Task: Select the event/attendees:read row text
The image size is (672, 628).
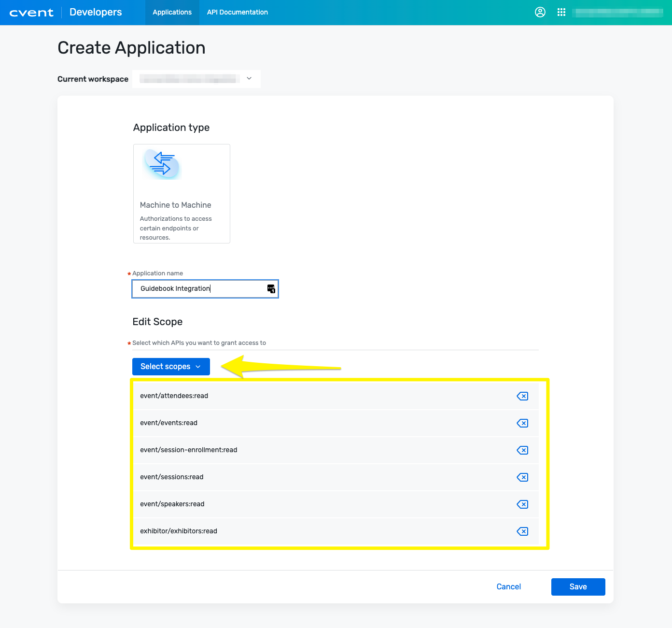Action: 174,396
